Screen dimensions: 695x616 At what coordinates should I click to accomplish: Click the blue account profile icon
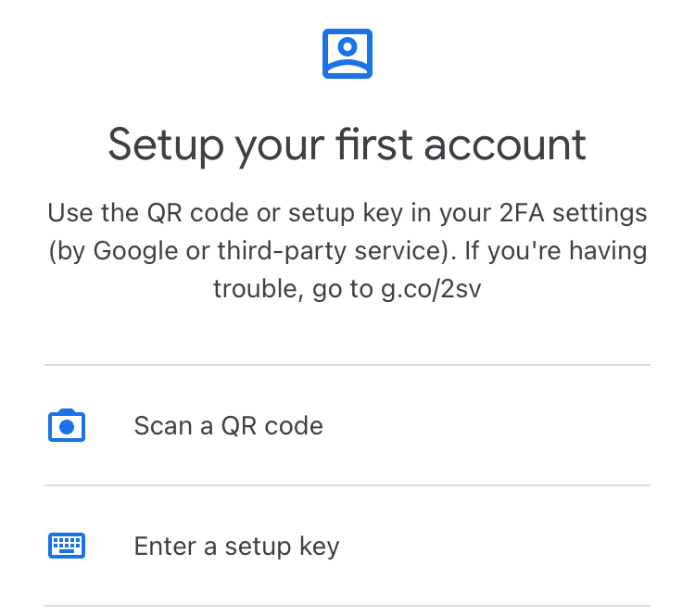coord(347,54)
